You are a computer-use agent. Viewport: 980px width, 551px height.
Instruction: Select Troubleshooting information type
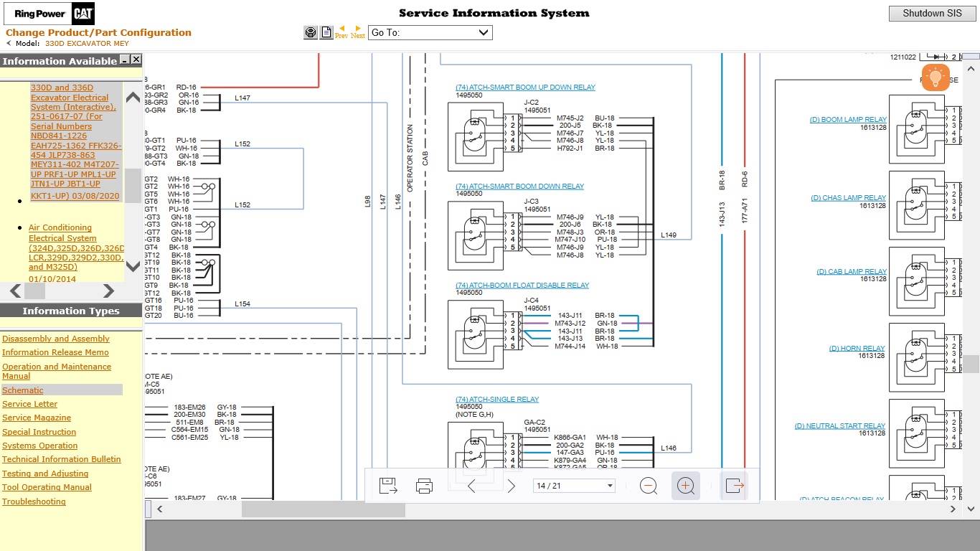point(34,501)
